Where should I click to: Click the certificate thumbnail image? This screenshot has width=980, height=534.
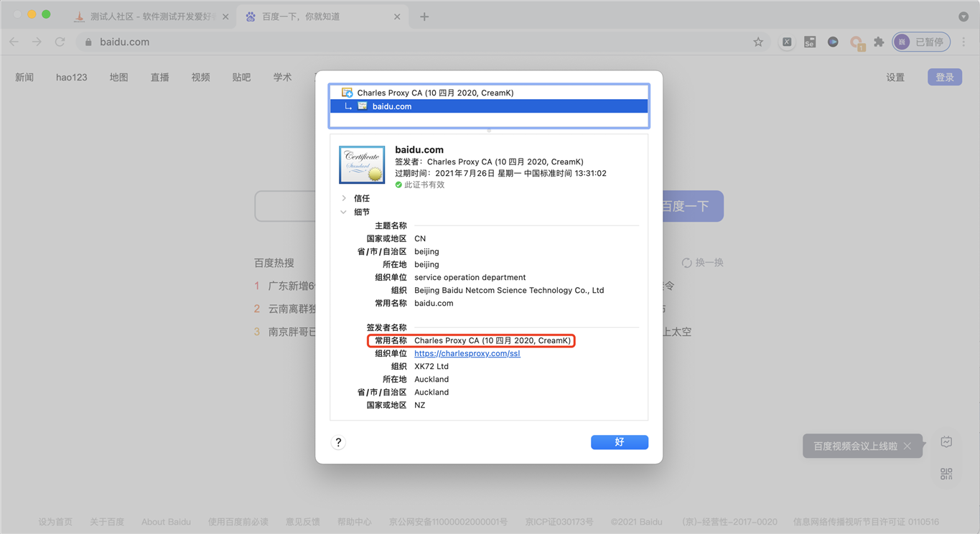point(362,165)
